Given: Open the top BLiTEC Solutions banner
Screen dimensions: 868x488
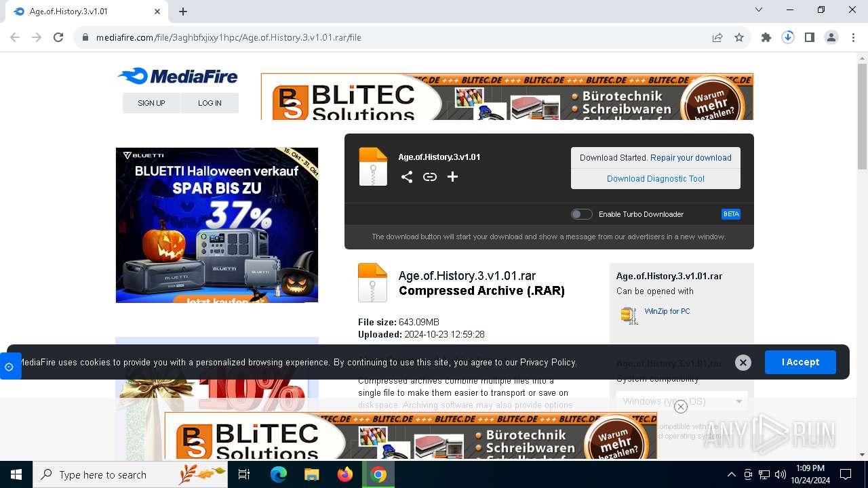Looking at the screenshot, I should click(x=507, y=96).
